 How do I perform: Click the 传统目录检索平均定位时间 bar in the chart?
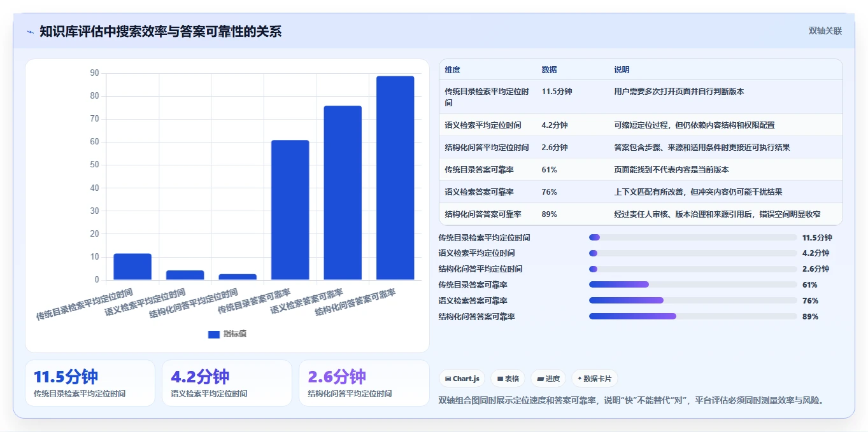point(132,267)
